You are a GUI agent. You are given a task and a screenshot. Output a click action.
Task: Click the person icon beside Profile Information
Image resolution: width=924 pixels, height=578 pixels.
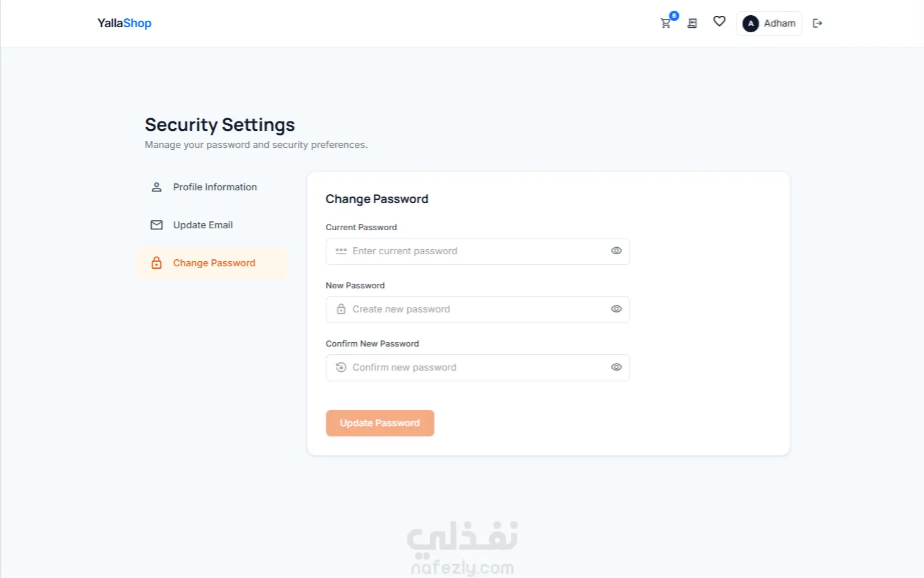tap(156, 187)
